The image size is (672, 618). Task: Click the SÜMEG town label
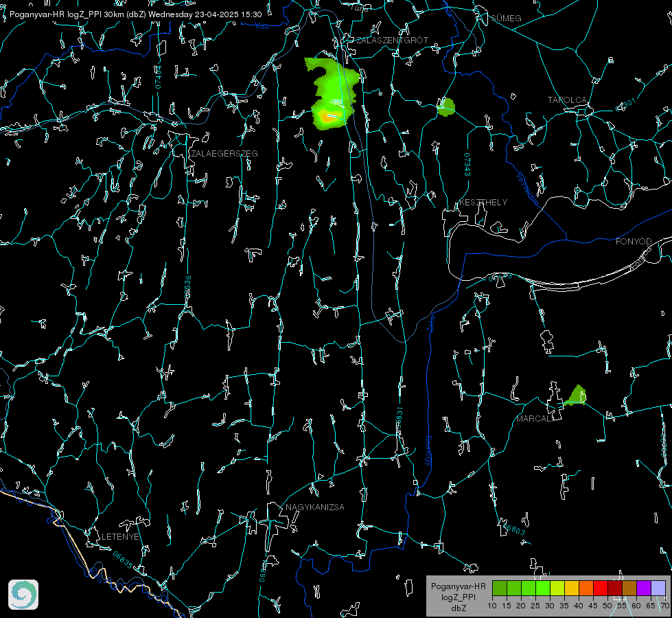tap(506, 19)
